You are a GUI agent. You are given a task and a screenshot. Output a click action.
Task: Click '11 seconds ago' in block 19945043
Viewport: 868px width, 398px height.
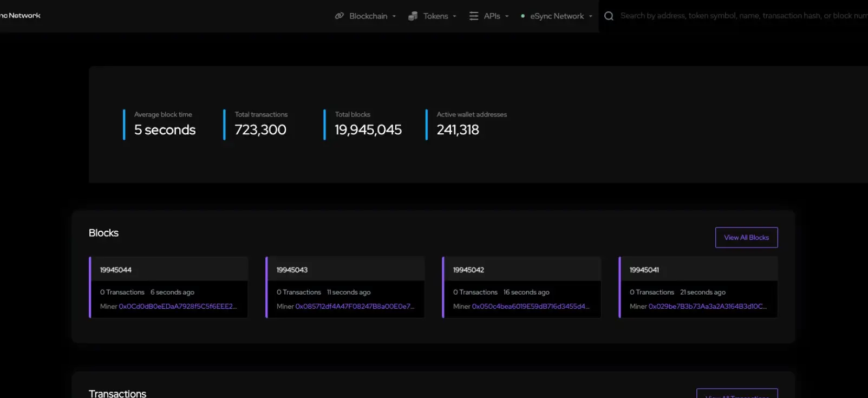(x=349, y=292)
